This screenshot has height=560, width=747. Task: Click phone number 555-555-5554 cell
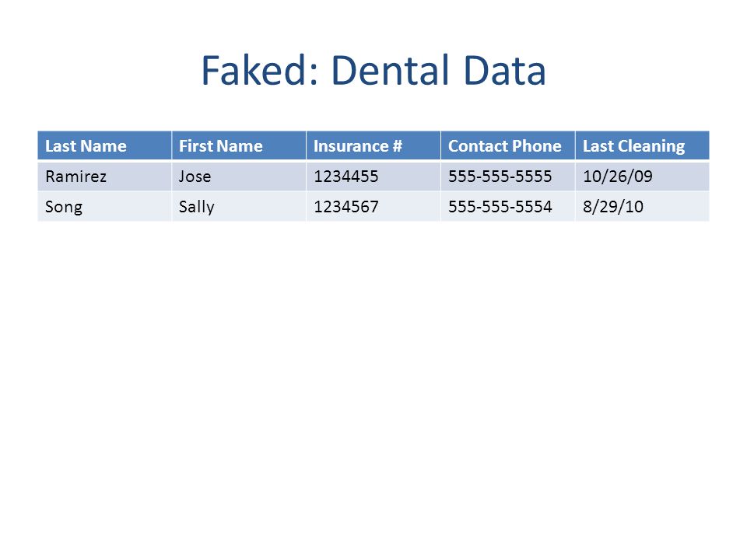pos(508,206)
